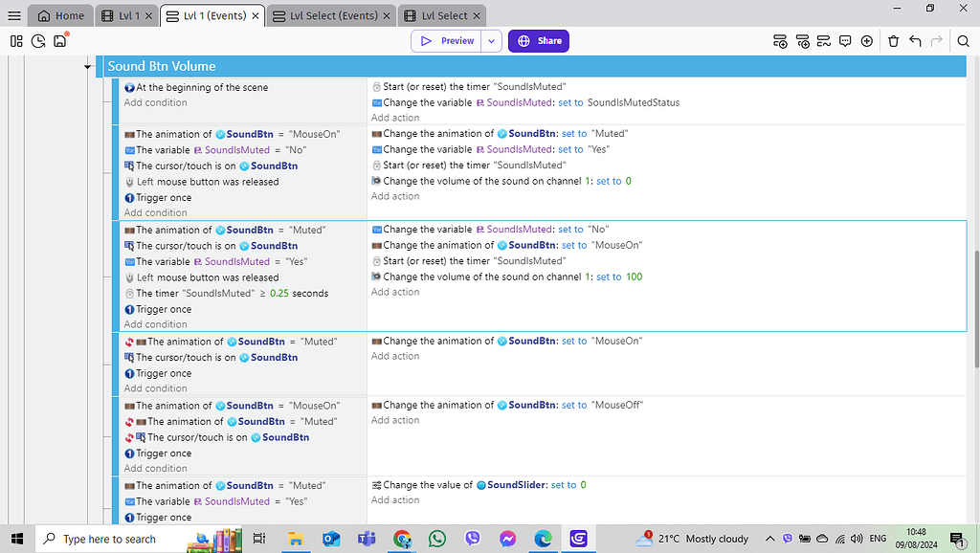Viewport: 980px width, 553px height.
Task: Open Google Chrome from taskbar
Action: 402,539
